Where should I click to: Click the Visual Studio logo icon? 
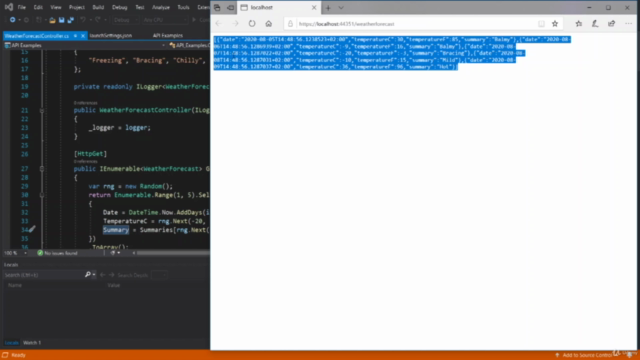(9, 7)
